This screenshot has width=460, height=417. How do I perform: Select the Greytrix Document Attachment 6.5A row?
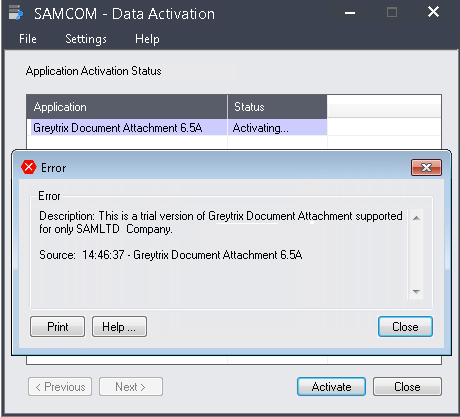177,128
